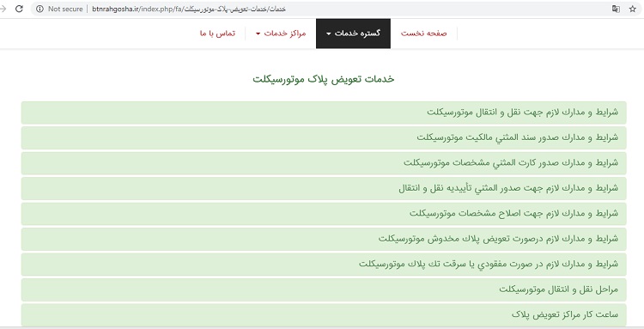Expand صدور المثني تأييديه نقل و انتقال row
The height and width of the screenshot is (329, 644).
(x=324, y=188)
